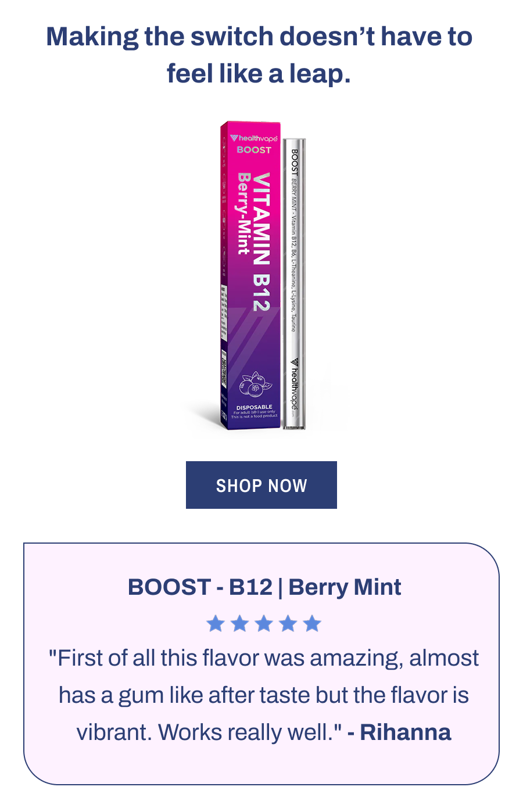Click the review quote text
523x812 pixels.
[263, 694]
